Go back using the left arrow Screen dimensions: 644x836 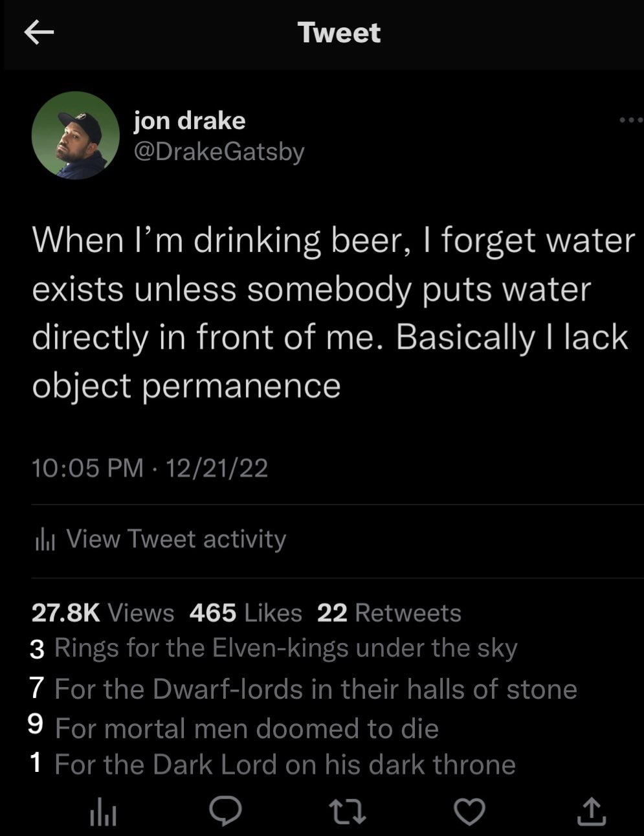(x=39, y=33)
